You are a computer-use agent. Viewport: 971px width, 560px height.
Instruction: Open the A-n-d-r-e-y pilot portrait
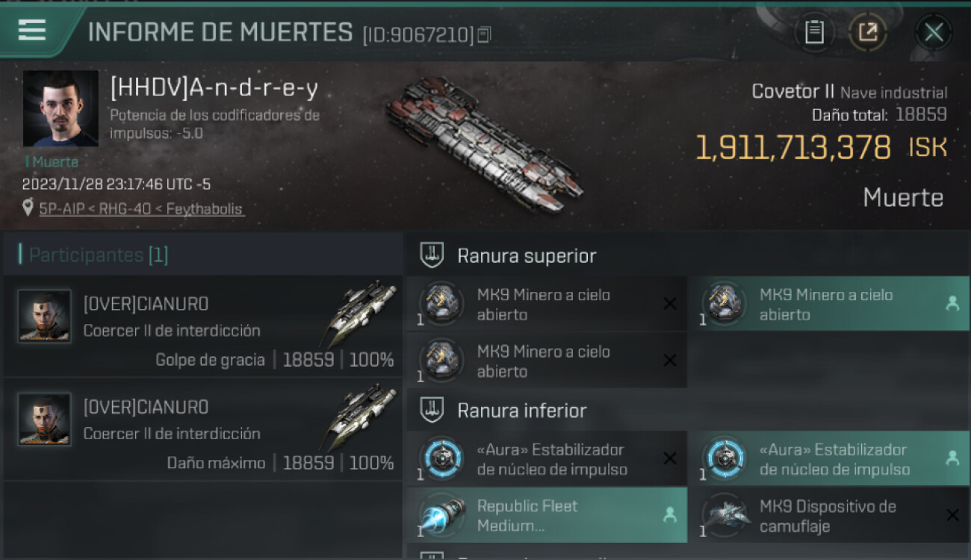[61, 109]
